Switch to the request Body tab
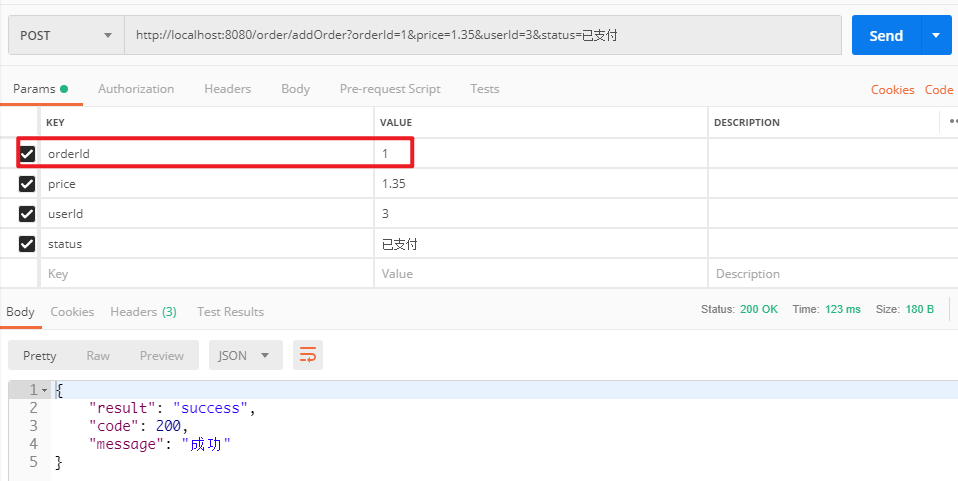 [x=295, y=89]
